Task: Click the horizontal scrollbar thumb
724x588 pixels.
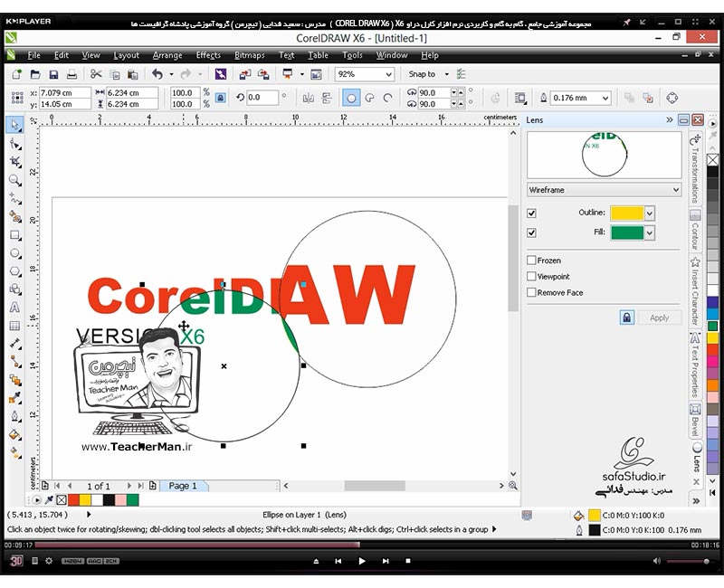Action: pyautogui.click(x=375, y=486)
